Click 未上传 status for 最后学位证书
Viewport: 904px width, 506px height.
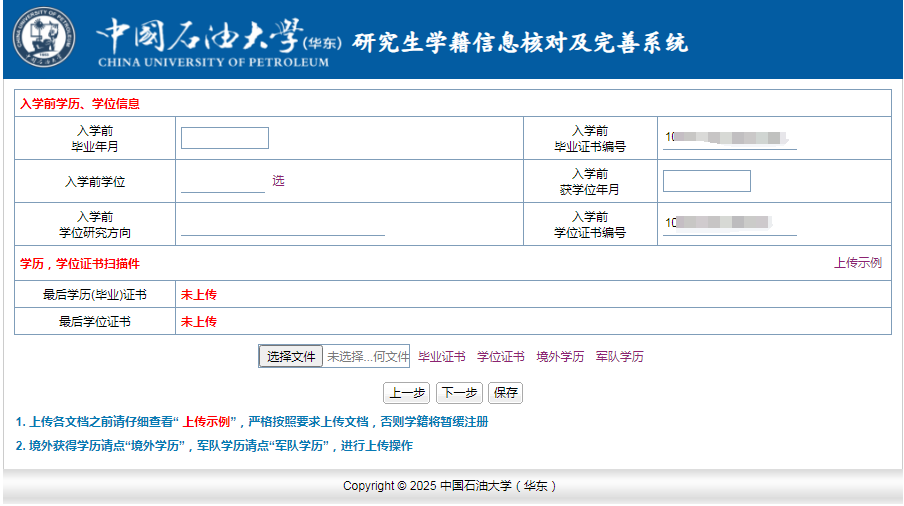(x=198, y=322)
